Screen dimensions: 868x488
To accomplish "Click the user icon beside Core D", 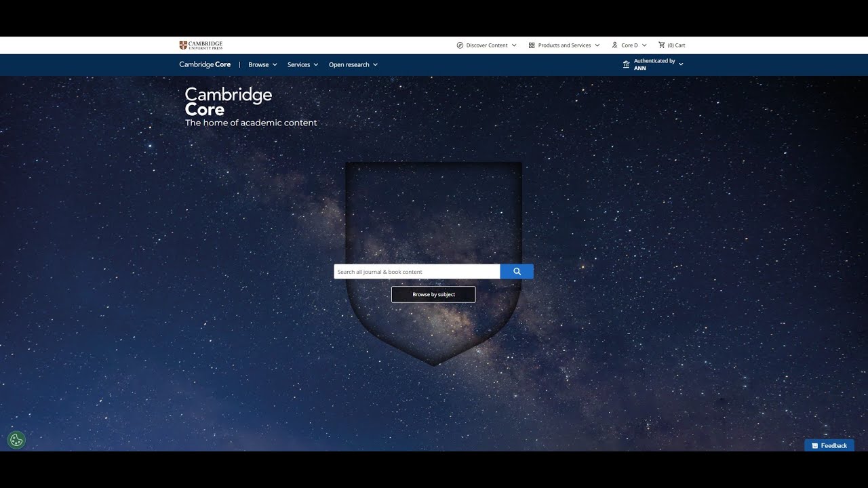I will pyautogui.click(x=614, y=45).
